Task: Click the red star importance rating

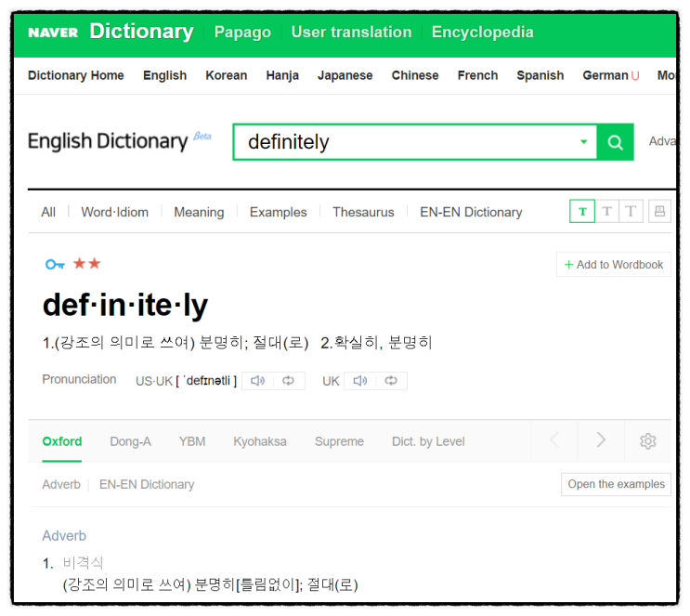Action: [87, 264]
